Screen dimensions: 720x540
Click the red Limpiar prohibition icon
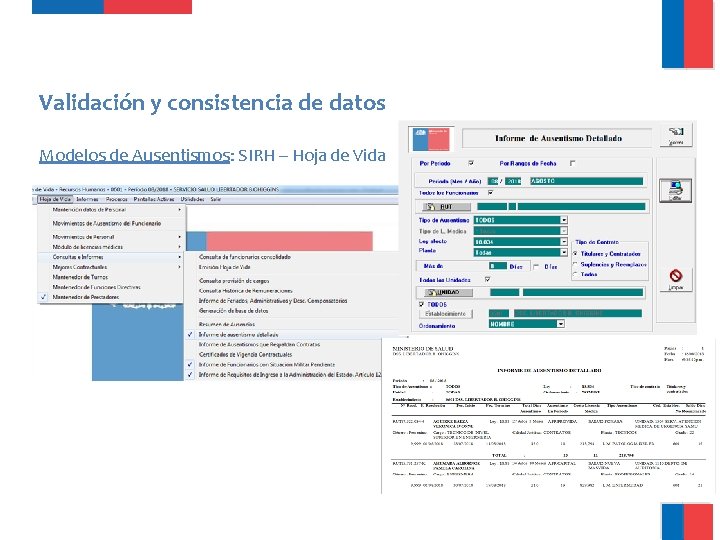coord(676,279)
